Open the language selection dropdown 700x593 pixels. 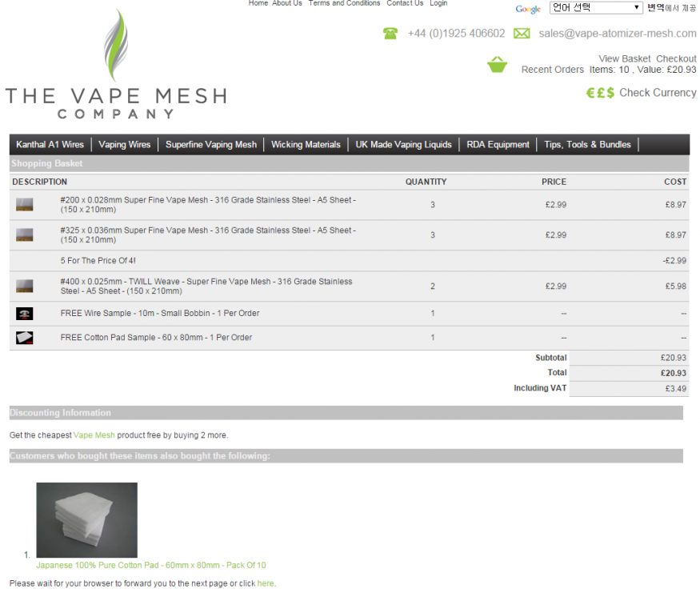[x=596, y=7]
